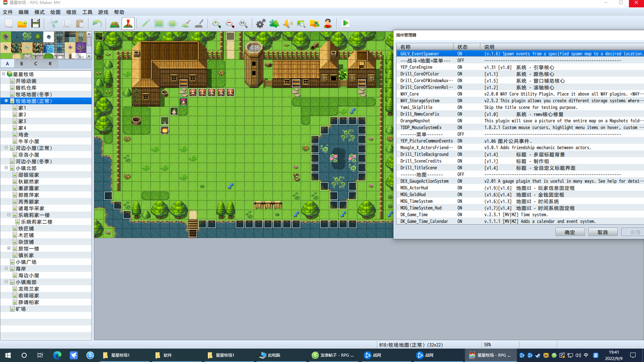This screenshot has height=362, width=644.
Task: Select the Pencil drawing tool
Action: (145, 23)
